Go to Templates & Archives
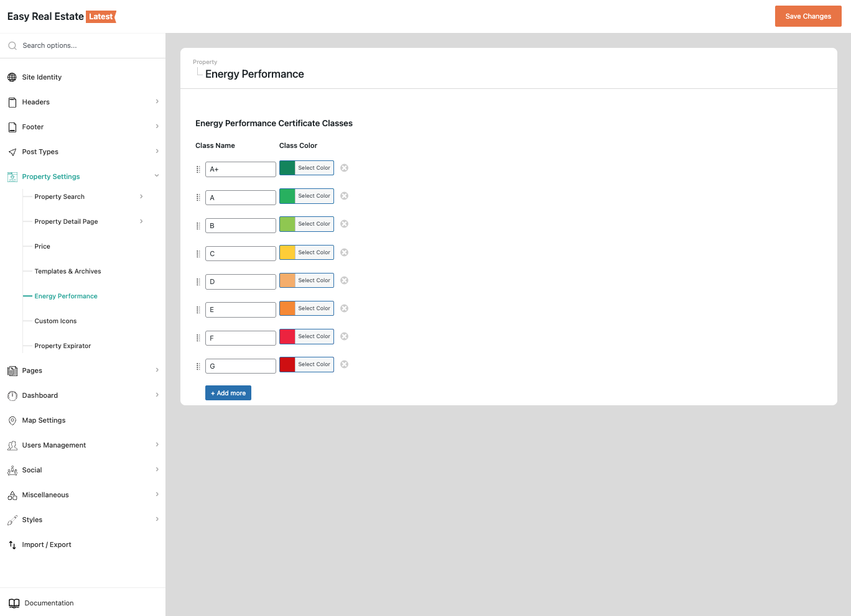 click(68, 272)
